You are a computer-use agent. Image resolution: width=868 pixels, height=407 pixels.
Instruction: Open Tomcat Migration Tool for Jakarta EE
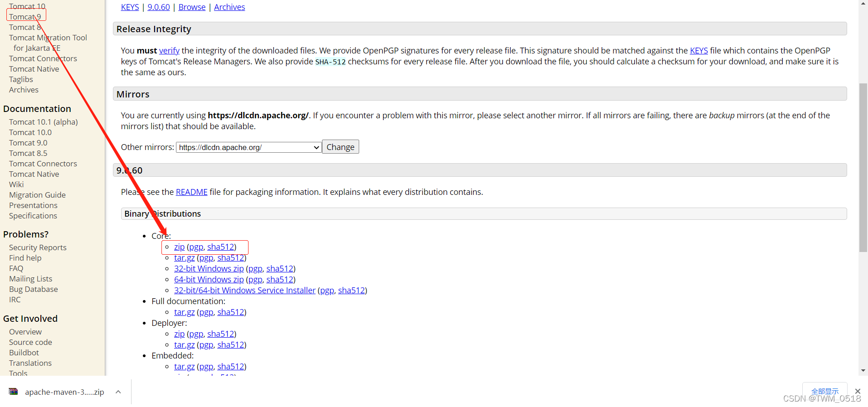48,43
